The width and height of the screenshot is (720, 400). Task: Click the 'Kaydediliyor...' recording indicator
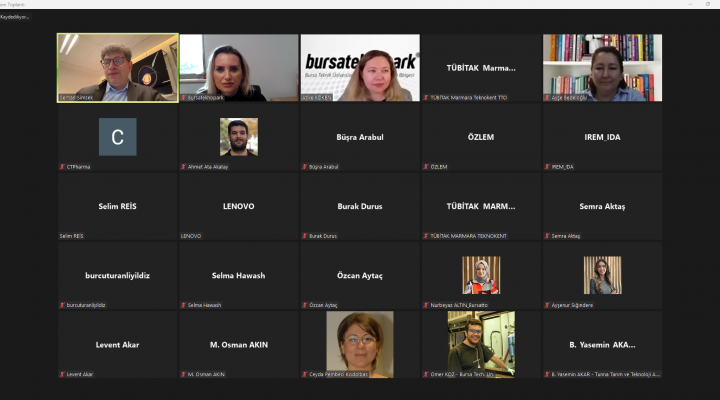pyautogui.click(x=15, y=17)
